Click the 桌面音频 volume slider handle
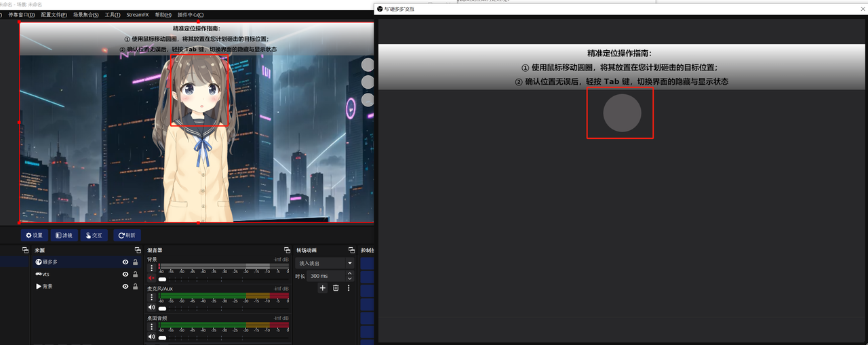 point(162,338)
